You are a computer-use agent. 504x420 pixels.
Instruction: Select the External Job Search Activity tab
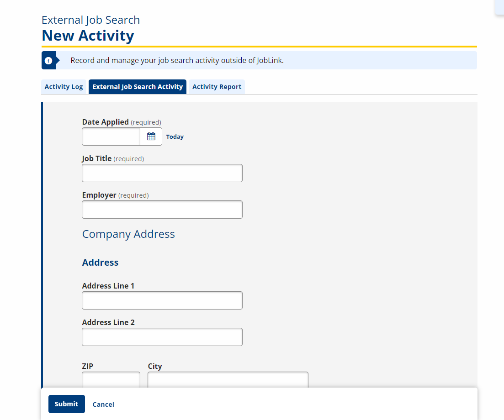pyautogui.click(x=138, y=87)
